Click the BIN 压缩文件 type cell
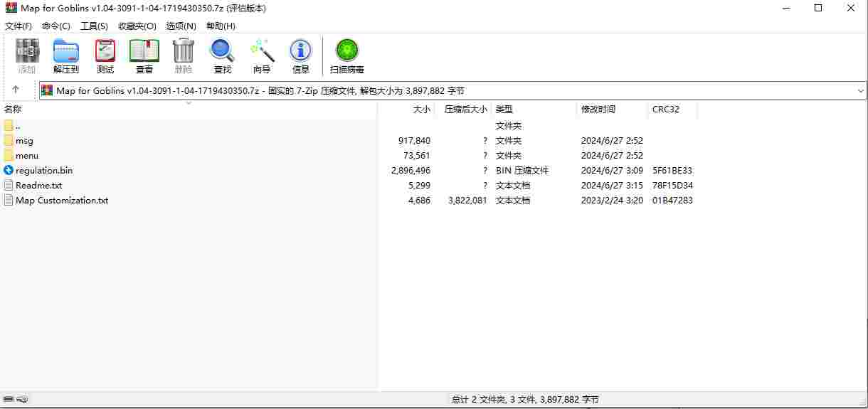 [x=522, y=171]
